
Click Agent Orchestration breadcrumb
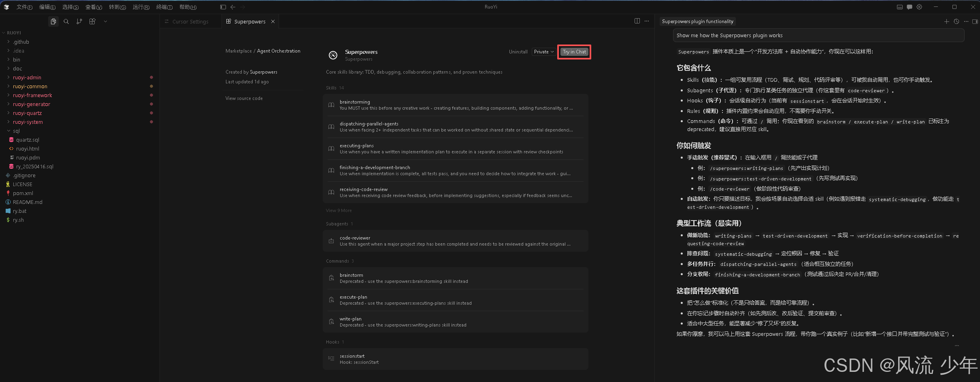click(279, 51)
